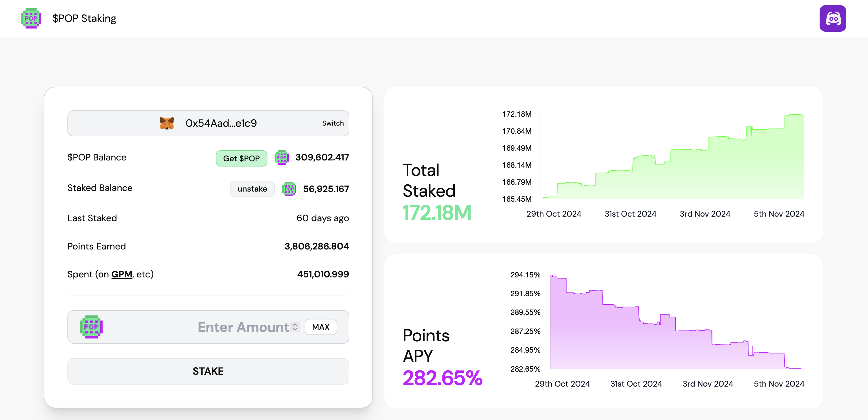Image resolution: width=868 pixels, height=420 pixels.
Task: Click the purple 282.65% APY value
Action: click(x=442, y=378)
